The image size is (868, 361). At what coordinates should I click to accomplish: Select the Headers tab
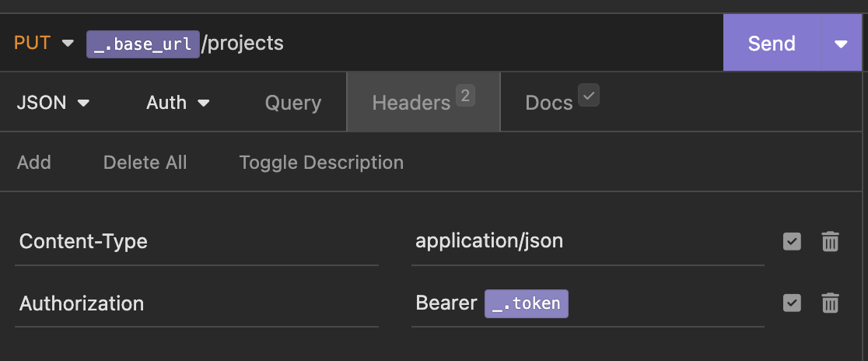(411, 103)
